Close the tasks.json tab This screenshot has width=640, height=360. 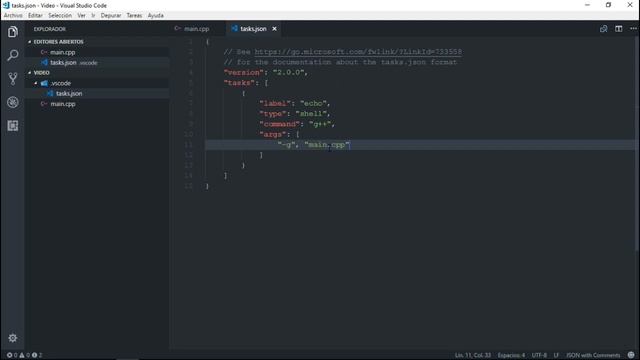[x=274, y=29]
